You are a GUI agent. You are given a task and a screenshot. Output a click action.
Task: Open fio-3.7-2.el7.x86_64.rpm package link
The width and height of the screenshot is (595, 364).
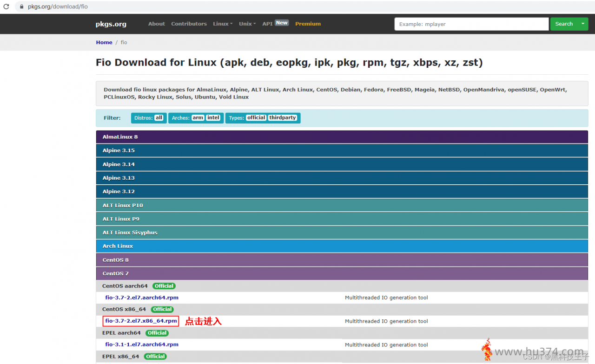[x=141, y=321]
